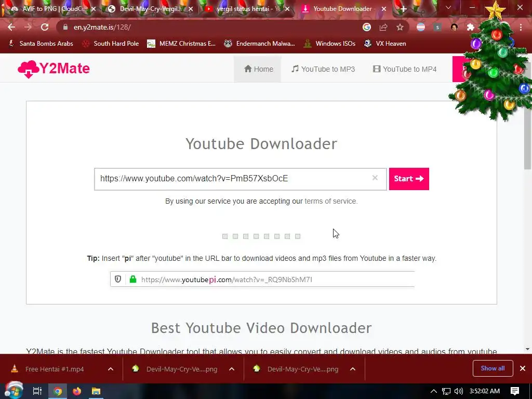532x399 pixels.
Task: Open the Endermanch Malware bookmark
Action: point(260,44)
